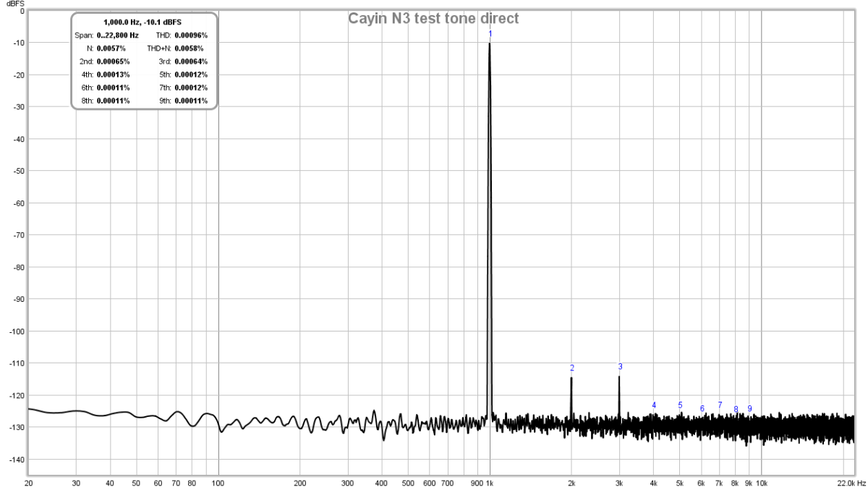Click the 8th harmonic 0.00011% value

(x=114, y=100)
